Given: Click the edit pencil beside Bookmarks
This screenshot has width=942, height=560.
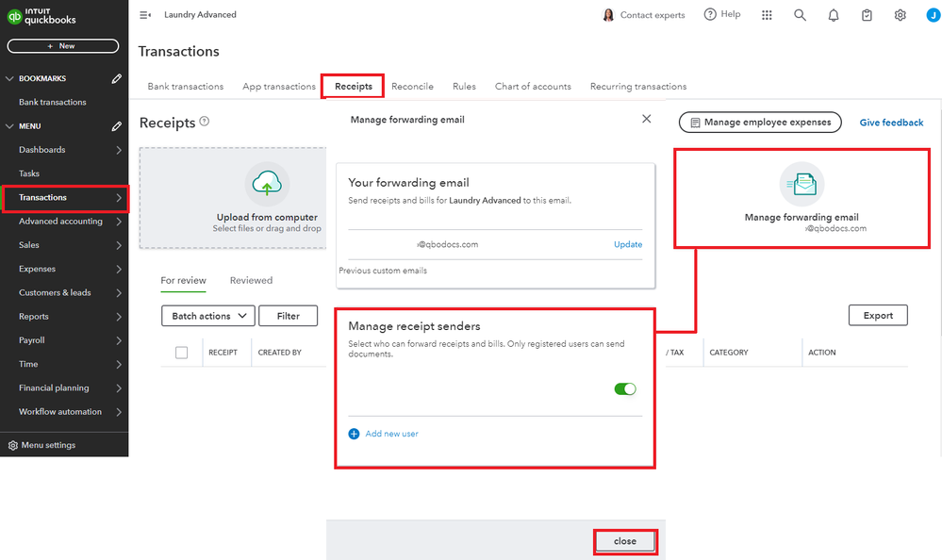Looking at the screenshot, I should (x=117, y=79).
